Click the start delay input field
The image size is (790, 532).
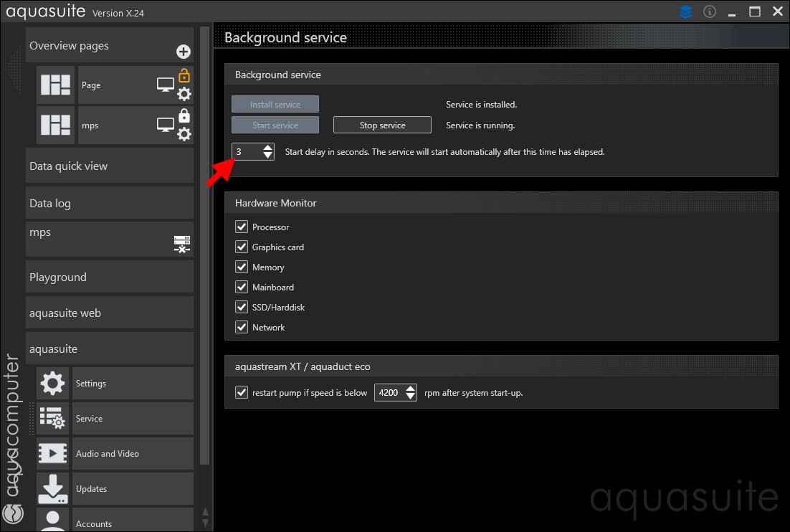[246, 152]
